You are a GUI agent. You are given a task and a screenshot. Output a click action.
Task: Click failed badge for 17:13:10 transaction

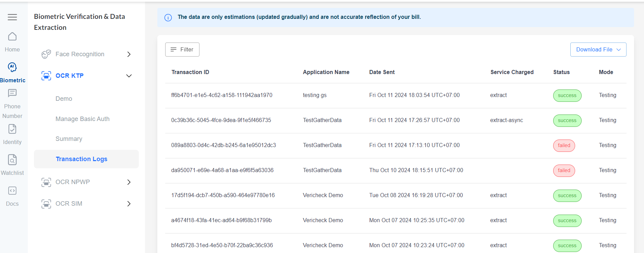pos(564,145)
